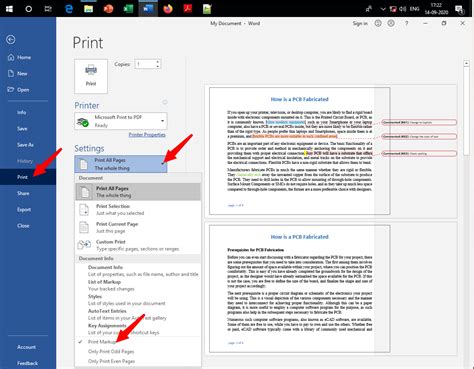Screen dimensions: 474x369
Task: Toggle Only Print Even Pages
Action: [138, 361]
